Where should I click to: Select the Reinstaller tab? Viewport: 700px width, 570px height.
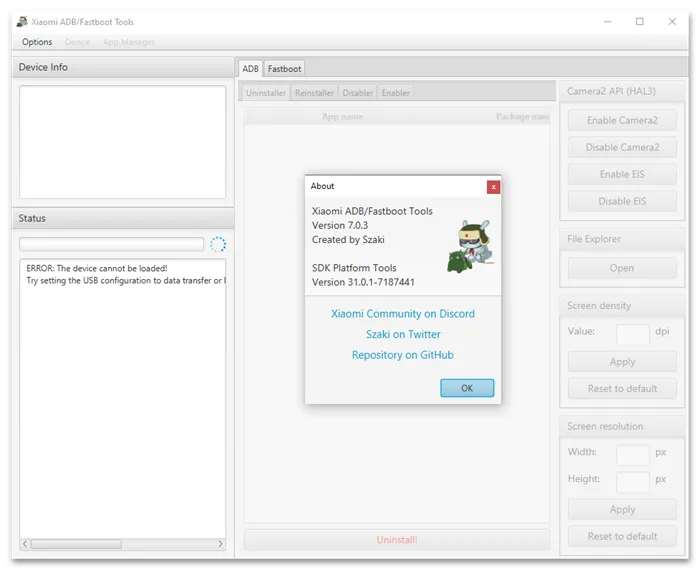click(x=314, y=93)
